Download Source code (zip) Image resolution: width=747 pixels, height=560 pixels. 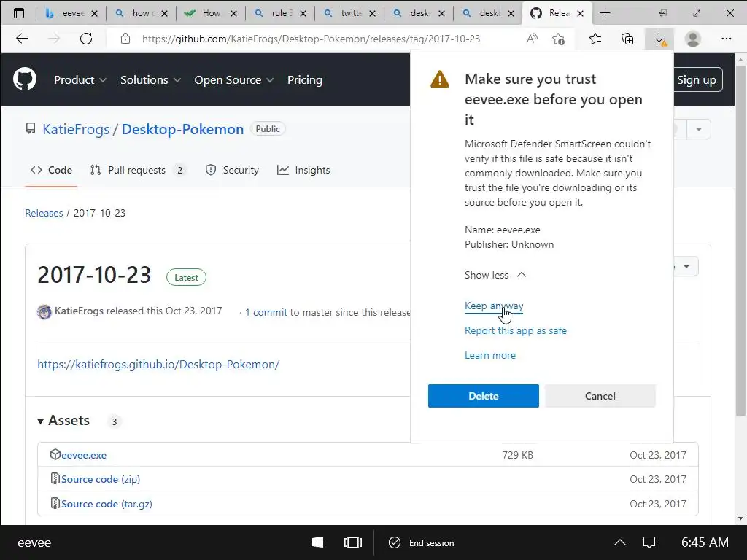pyautogui.click(x=100, y=479)
